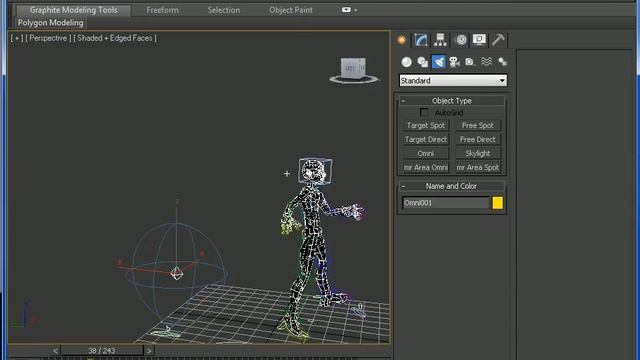Open the yellow object color swatch

(x=498, y=203)
